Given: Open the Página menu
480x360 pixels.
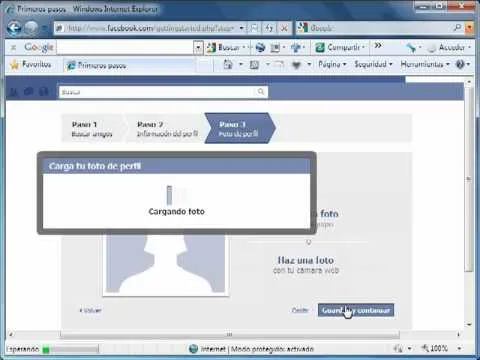Looking at the screenshot, I should point(332,64).
